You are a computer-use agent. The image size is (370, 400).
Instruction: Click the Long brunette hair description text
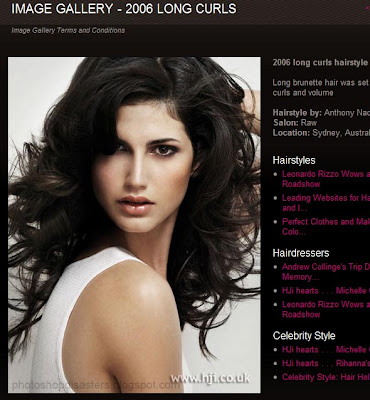pyautogui.click(x=321, y=87)
